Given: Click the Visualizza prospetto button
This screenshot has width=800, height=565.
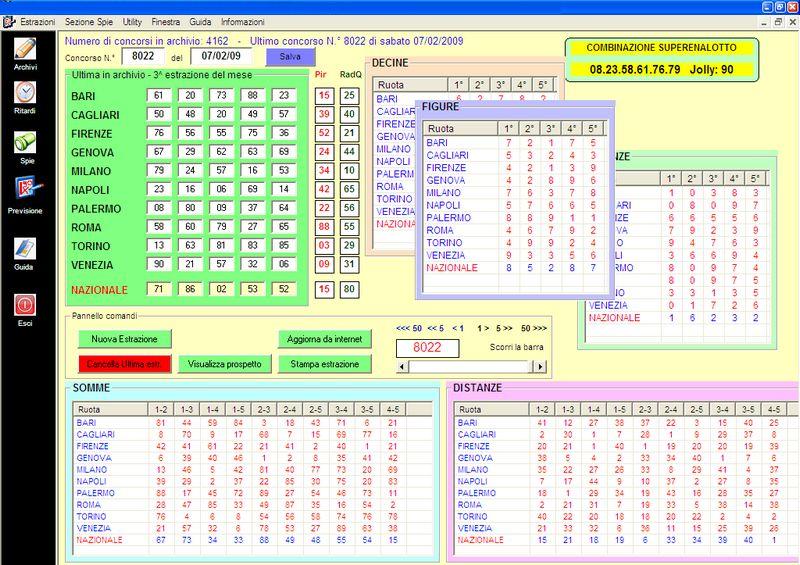Looking at the screenshot, I should [x=224, y=364].
